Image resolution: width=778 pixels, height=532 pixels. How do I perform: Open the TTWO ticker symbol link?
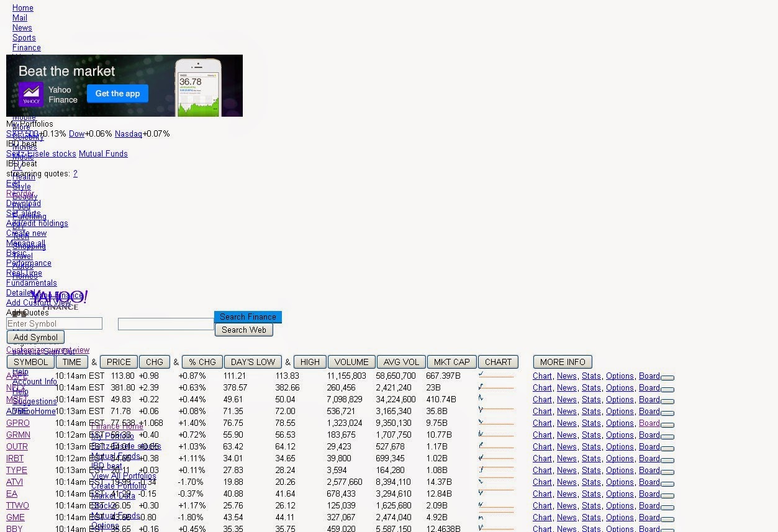(17, 506)
